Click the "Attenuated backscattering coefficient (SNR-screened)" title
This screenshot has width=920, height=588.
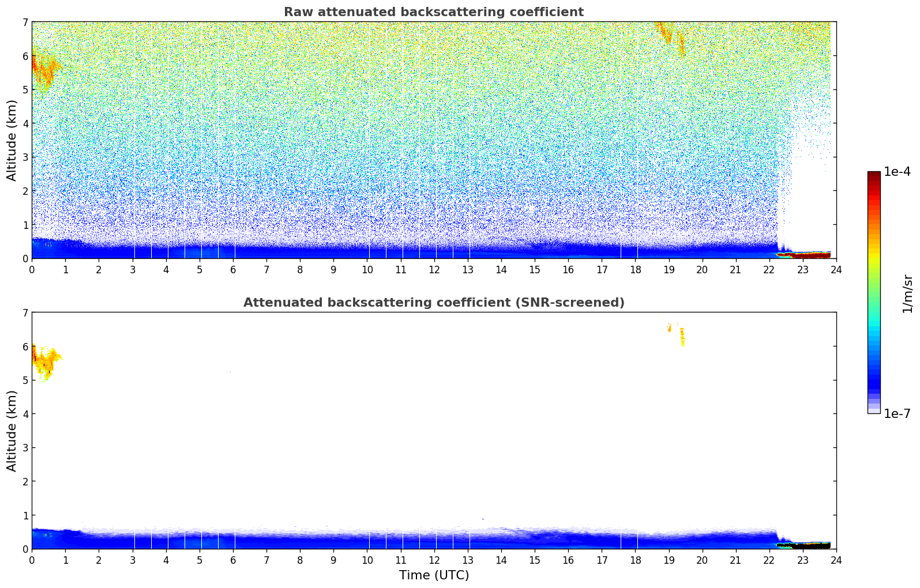click(x=434, y=303)
